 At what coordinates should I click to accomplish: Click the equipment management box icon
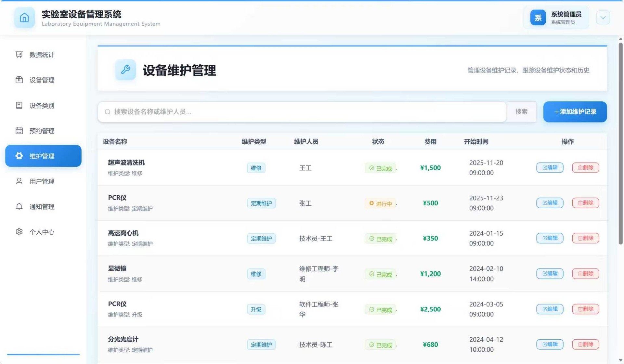click(x=19, y=80)
